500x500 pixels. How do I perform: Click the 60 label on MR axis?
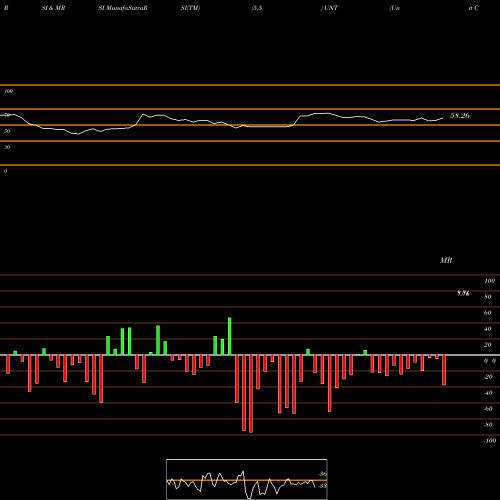click(x=488, y=313)
